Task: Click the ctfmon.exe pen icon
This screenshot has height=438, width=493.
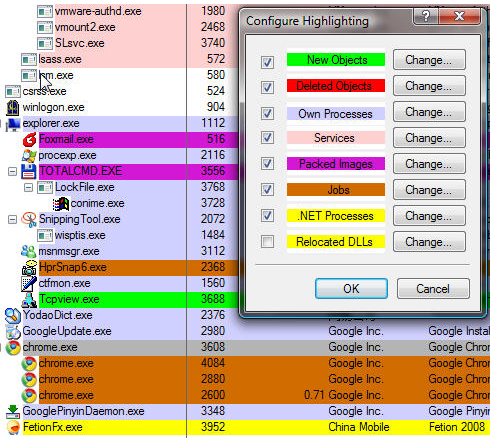Action: pos(29,284)
